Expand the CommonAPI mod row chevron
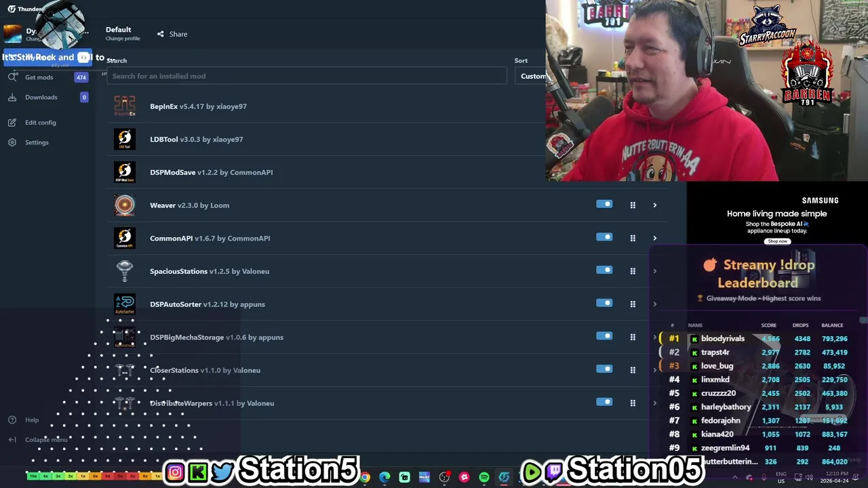 [654, 238]
